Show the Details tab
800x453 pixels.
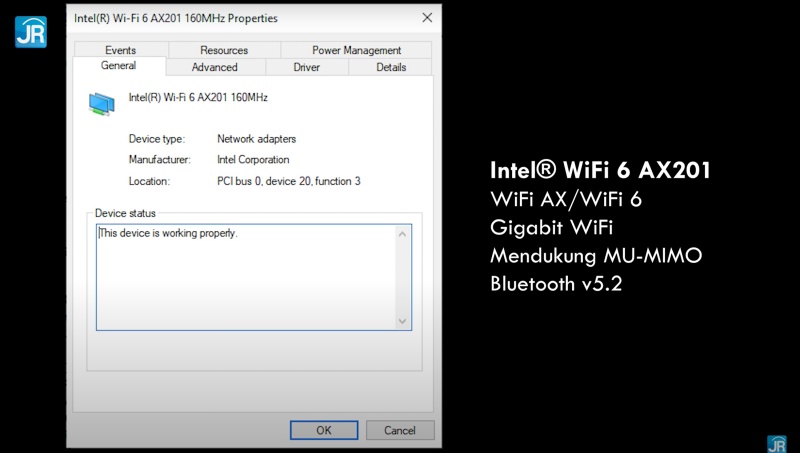[x=391, y=67]
